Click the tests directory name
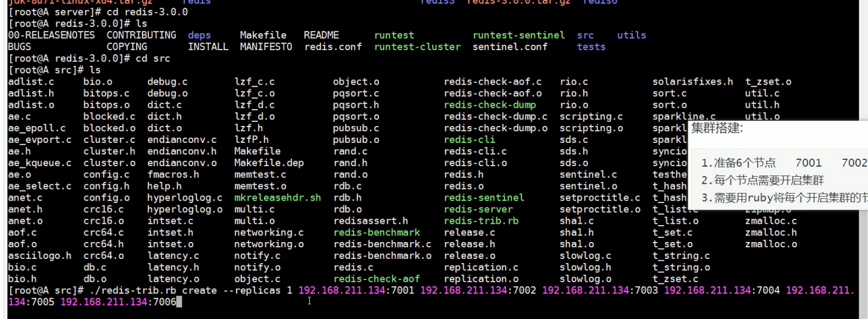This screenshot has width=868, height=319. point(591,47)
